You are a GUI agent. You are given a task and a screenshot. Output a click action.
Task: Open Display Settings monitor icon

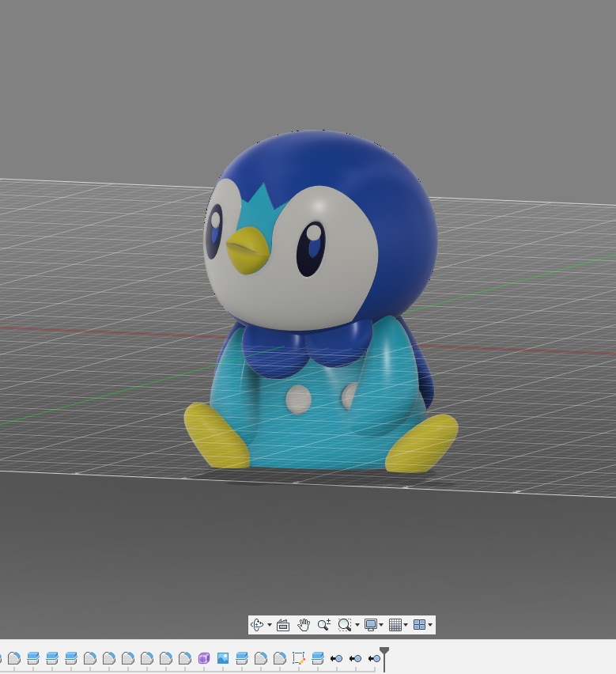370,625
